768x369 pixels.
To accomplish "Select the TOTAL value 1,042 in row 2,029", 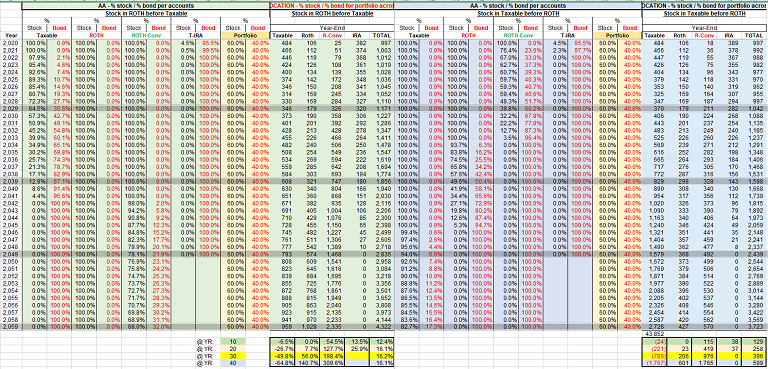I will pyautogui.click(x=754, y=107).
